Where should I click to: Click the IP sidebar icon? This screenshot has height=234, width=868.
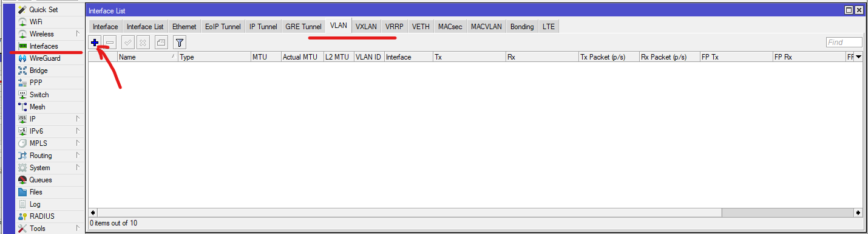[22, 119]
